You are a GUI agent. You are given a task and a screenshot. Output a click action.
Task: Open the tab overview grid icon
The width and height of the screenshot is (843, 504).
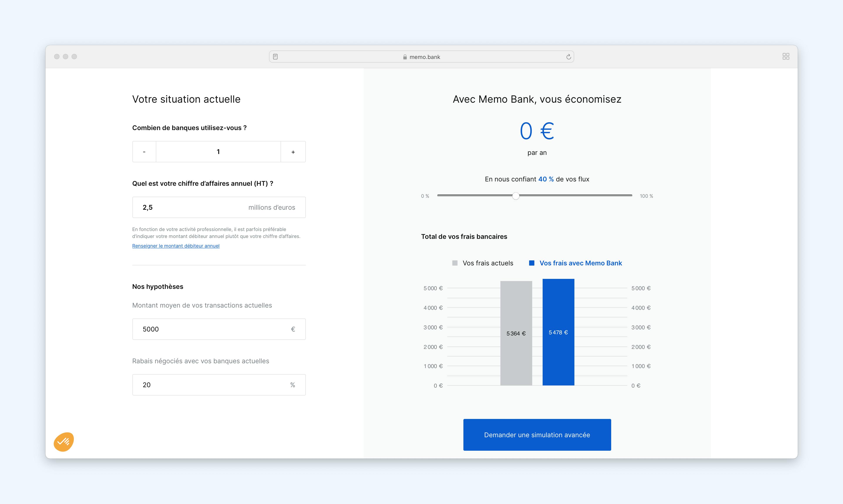coord(786,56)
